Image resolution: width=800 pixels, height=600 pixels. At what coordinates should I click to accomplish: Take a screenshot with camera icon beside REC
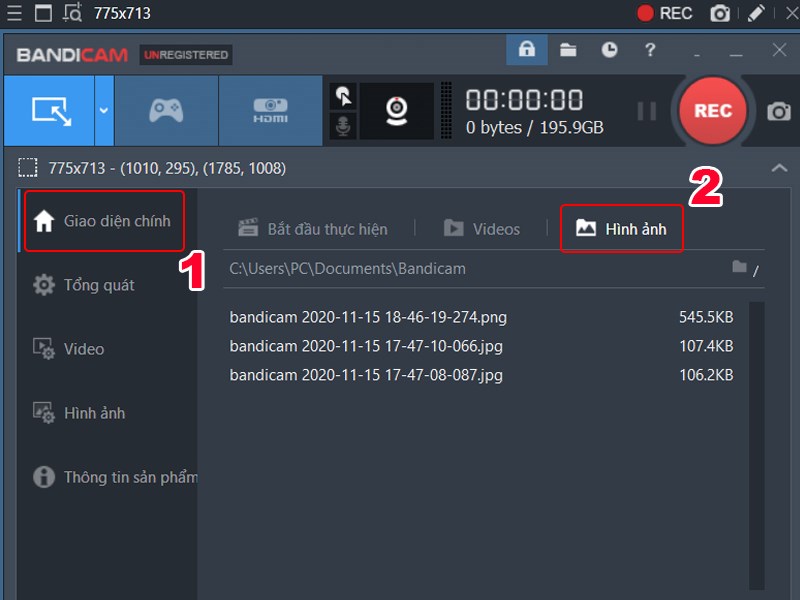(x=779, y=111)
